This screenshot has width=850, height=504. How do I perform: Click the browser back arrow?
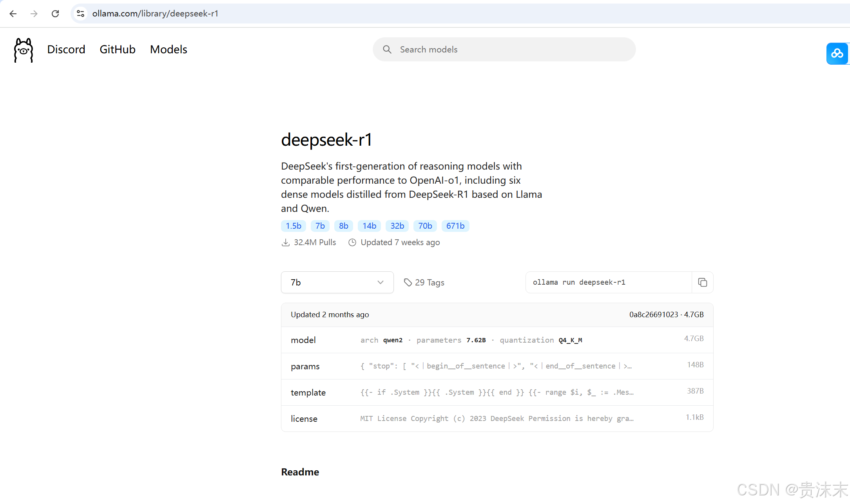13,14
